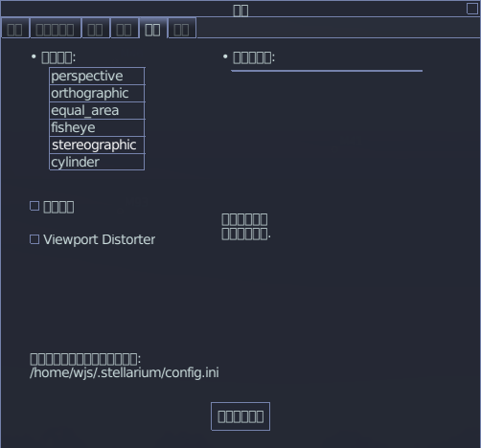Pick the equal_area projection entry
This screenshot has height=448, width=481.
point(97,110)
